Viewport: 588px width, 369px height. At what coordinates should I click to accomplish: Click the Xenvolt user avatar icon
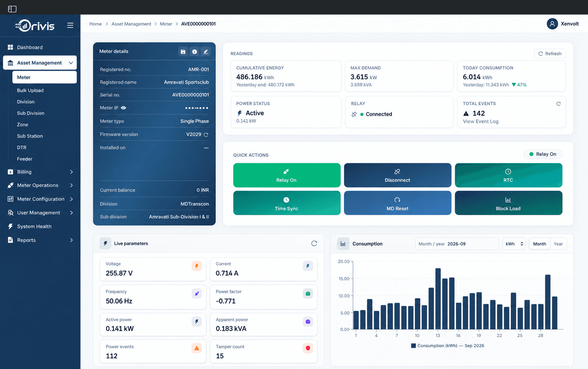click(x=552, y=24)
